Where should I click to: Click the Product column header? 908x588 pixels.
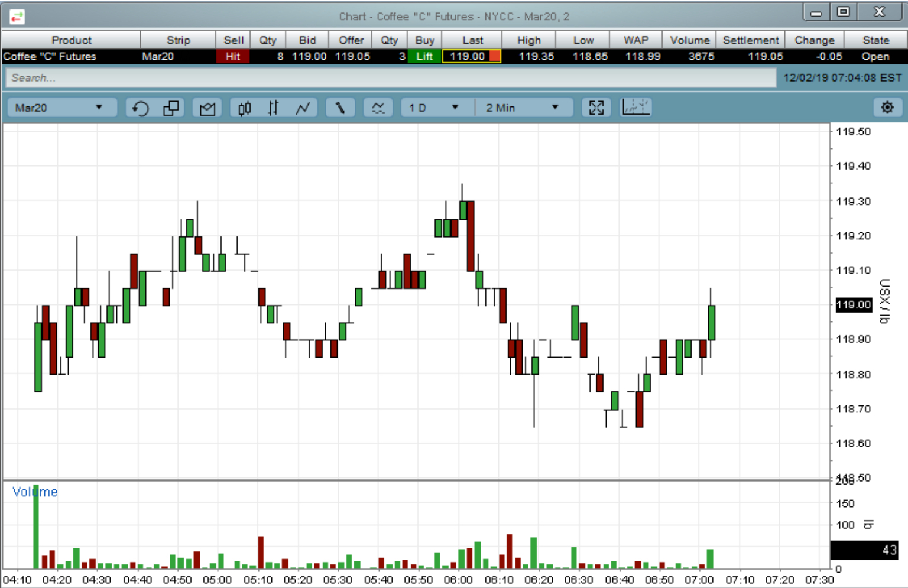[72, 40]
